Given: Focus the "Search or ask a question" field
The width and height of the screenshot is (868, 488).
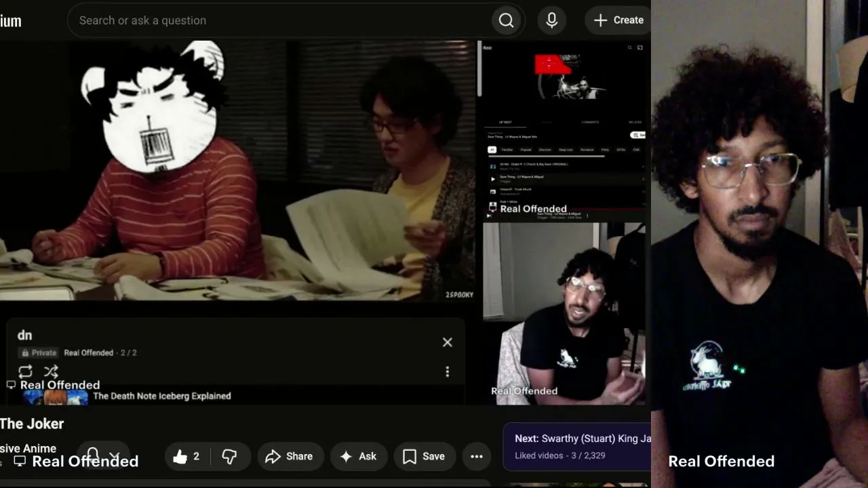Looking at the screenshot, I should 279,20.
